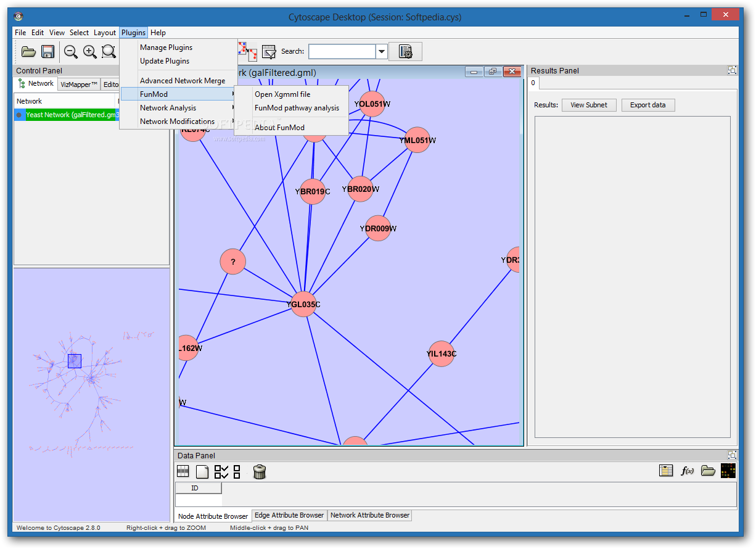Open the filter tool icon beside Search
Viewport: 756px width, 549px height.
[269, 52]
